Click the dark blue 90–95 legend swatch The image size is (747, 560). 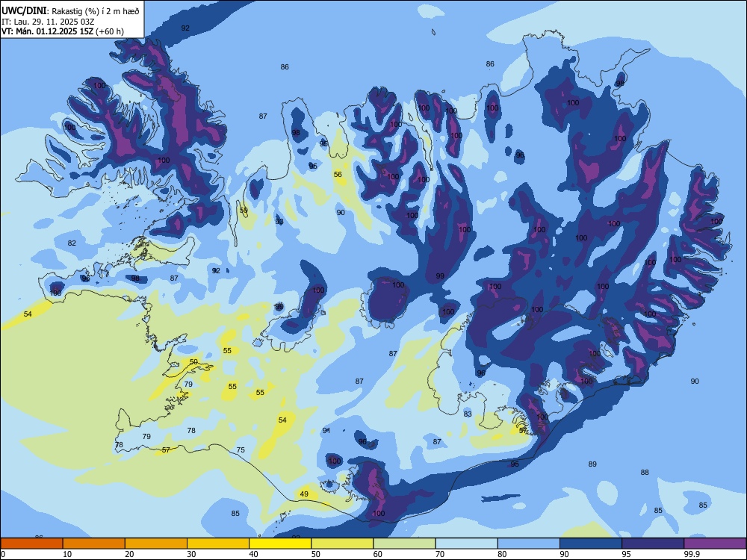point(591,544)
